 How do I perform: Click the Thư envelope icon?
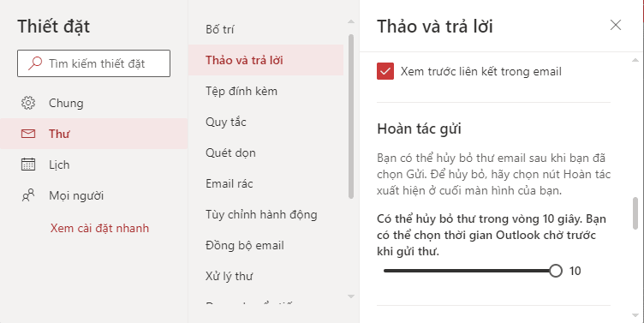click(x=28, y=134)
